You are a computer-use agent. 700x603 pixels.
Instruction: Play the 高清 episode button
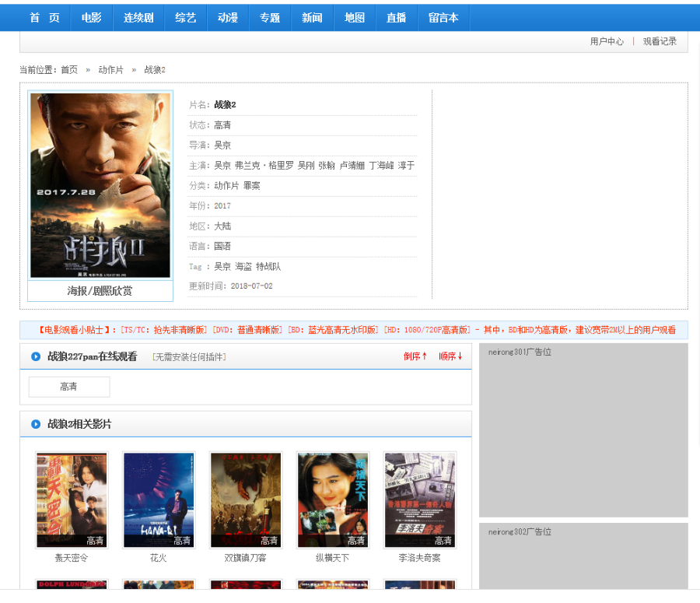coord(69,387)
